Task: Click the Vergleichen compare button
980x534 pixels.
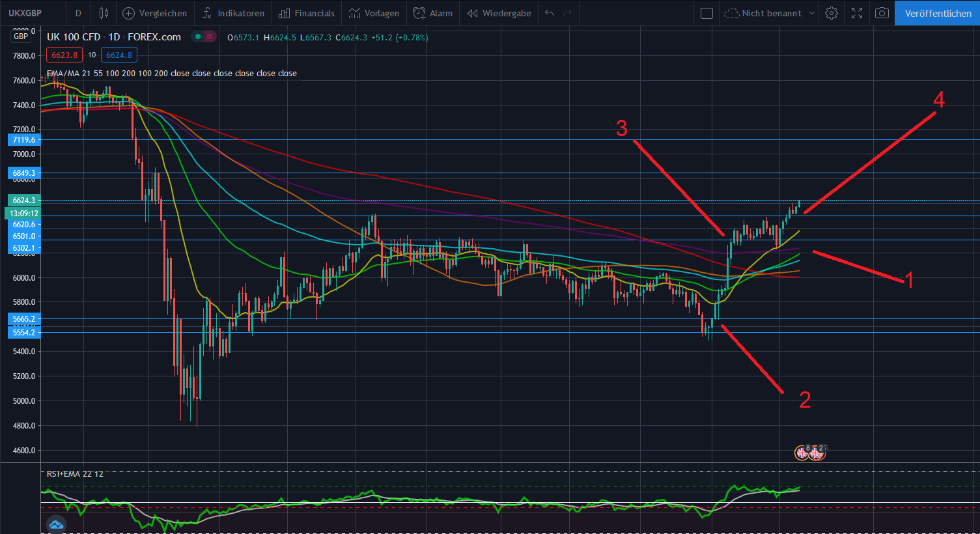Action: point(155,13)
